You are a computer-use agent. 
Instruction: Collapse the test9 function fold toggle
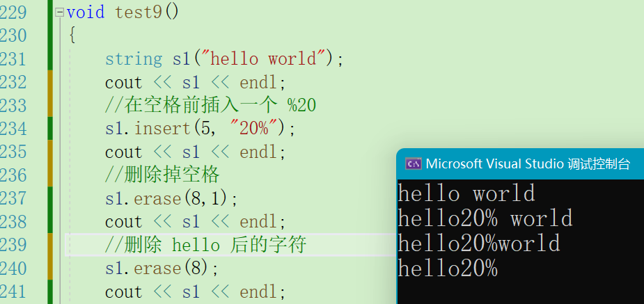pyautogui.click(x=60, y=13)
